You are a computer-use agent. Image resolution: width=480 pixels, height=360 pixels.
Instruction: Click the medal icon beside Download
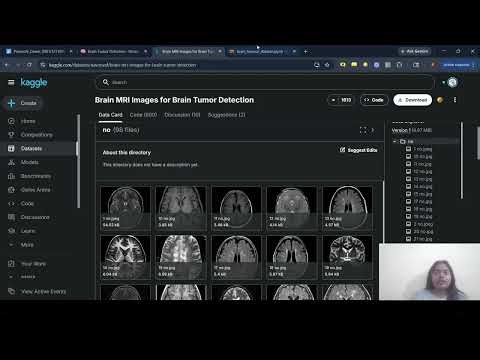(x=440, y=100)
